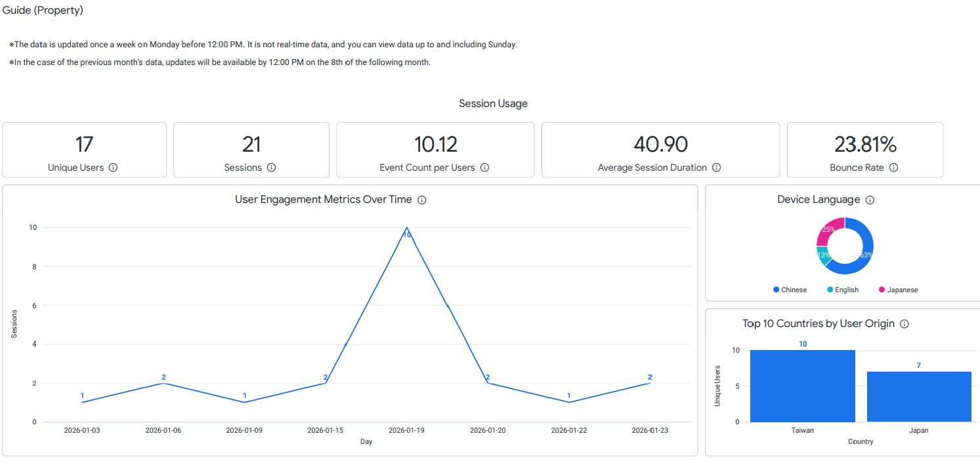Click the info icon next to Sessions
This screenshot has height=461, width=980.
pos(271,167)
